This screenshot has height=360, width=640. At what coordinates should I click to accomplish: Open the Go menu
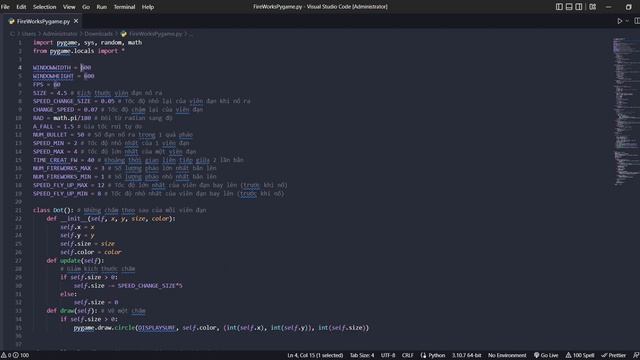(x=86, y=7)
